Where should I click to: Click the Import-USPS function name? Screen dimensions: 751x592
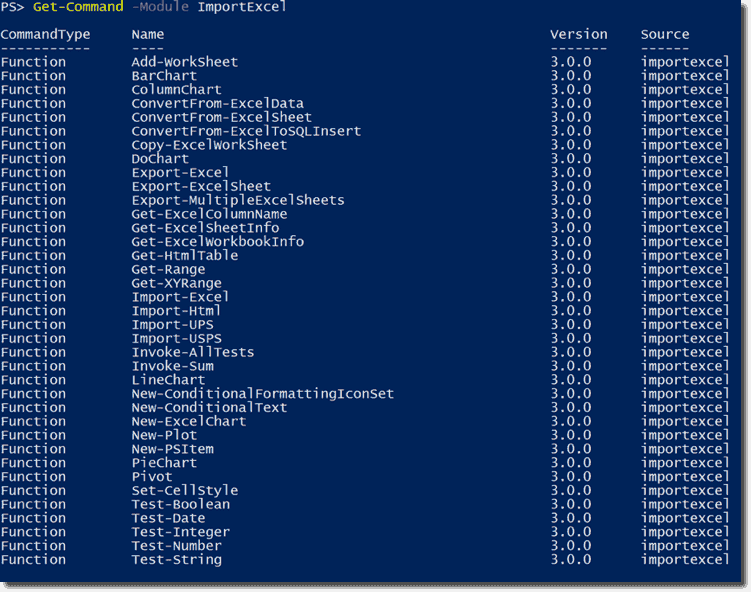pos(176,339)
